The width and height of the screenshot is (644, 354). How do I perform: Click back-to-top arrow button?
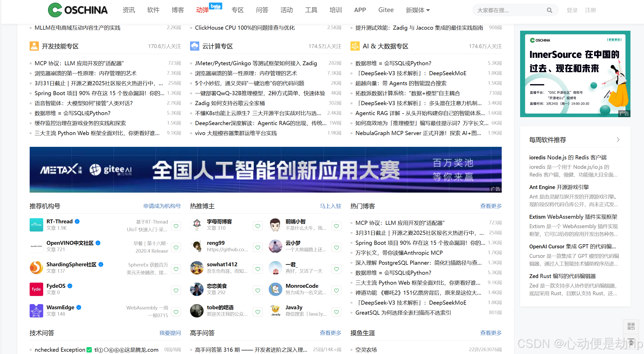pyautogui.click(x=631, y=342)
